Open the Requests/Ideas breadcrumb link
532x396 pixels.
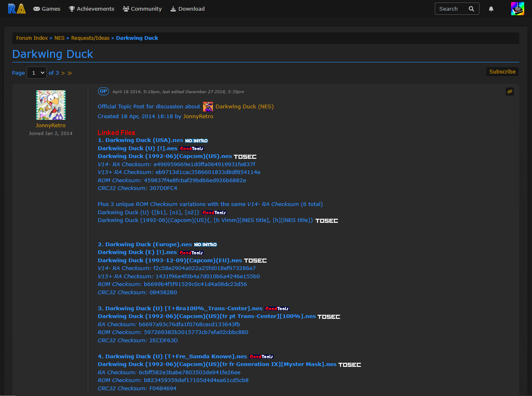(x=90, y=38)
